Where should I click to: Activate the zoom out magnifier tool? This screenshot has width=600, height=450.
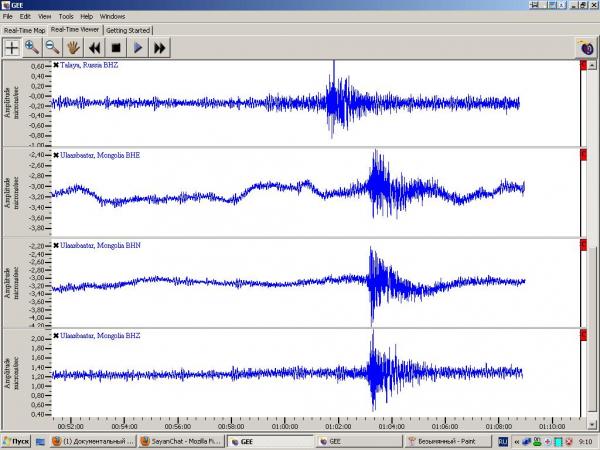[x=52, y=48]
